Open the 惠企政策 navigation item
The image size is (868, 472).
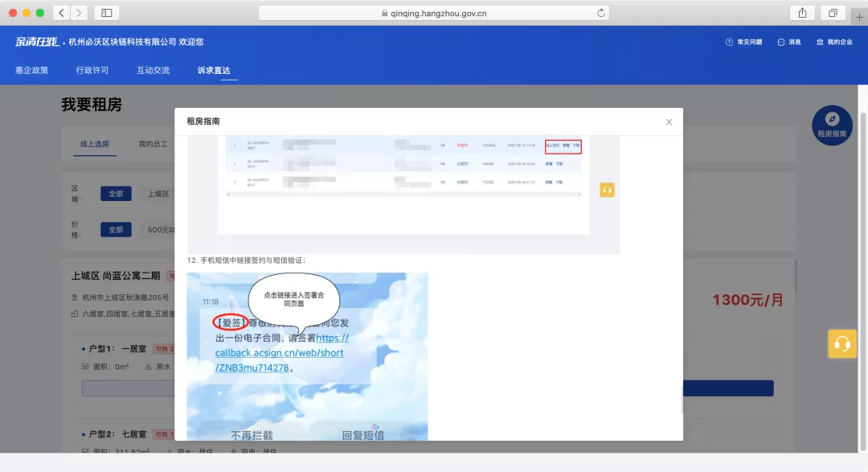(x=31, y=70)
